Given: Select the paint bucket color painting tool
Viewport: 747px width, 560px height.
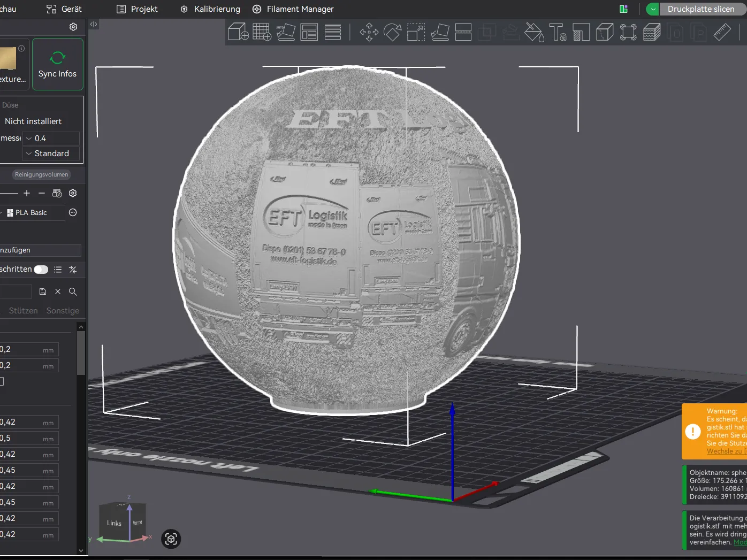Looking at the screenshot, I should click(533, 32).
